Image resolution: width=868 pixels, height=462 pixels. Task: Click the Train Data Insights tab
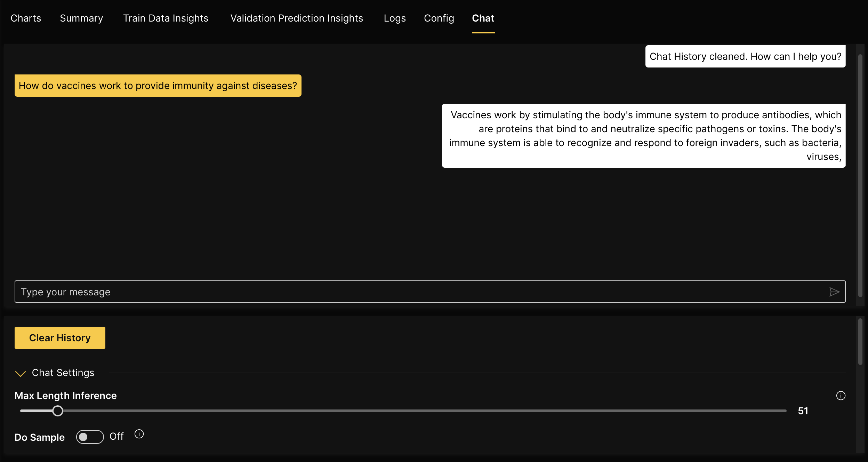click(x=166, y=18)
